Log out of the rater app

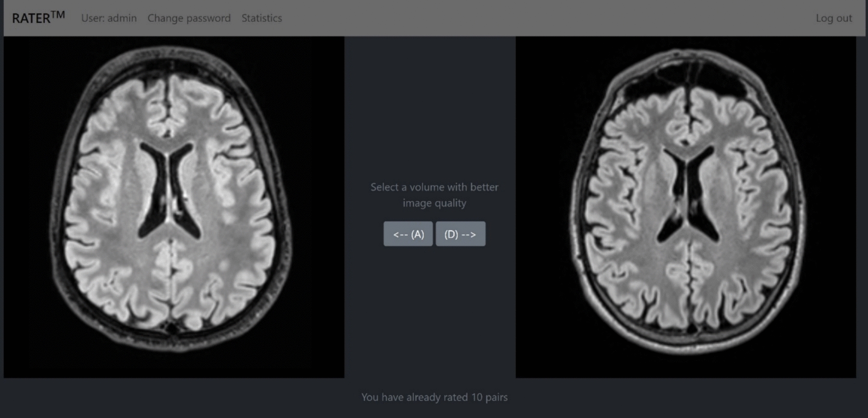click(x=833, y=18)
